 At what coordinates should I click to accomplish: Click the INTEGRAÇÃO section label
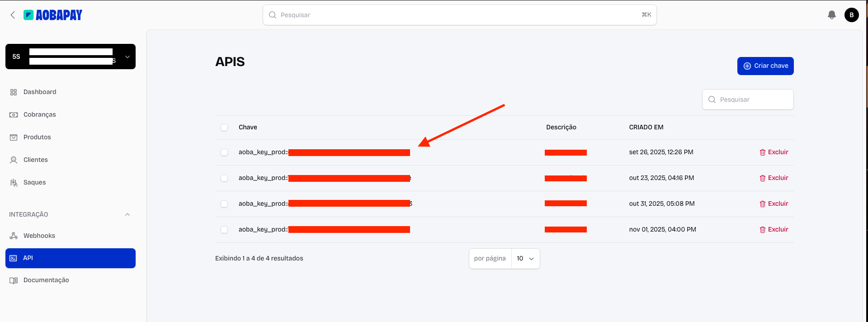click(x=28, y=214)
